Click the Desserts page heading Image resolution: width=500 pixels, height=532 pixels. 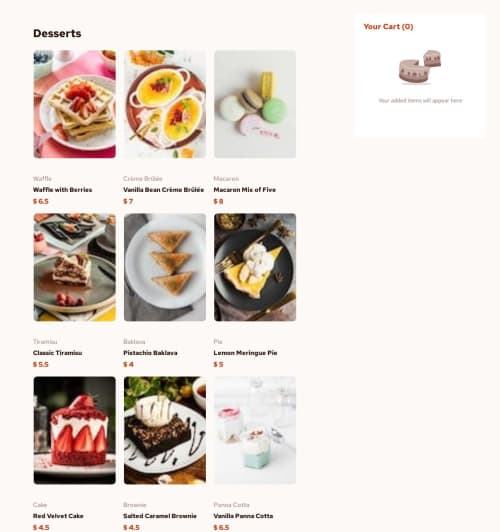(x=57, y=33)
